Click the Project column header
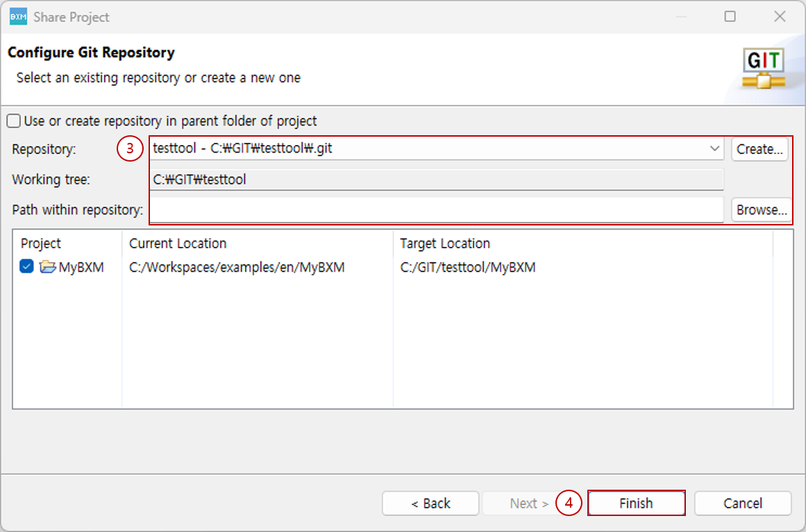This screenshot has width=806, height=532. [x=41, y=243]
